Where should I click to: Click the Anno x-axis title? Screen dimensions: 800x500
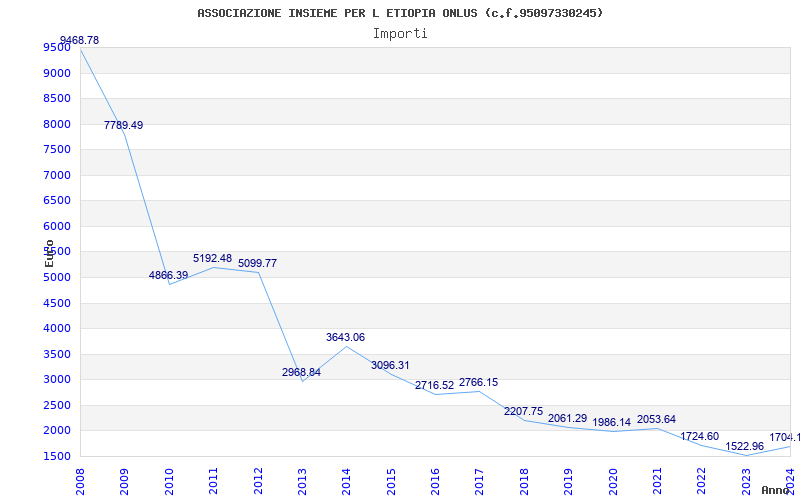(x=776, y=491)
